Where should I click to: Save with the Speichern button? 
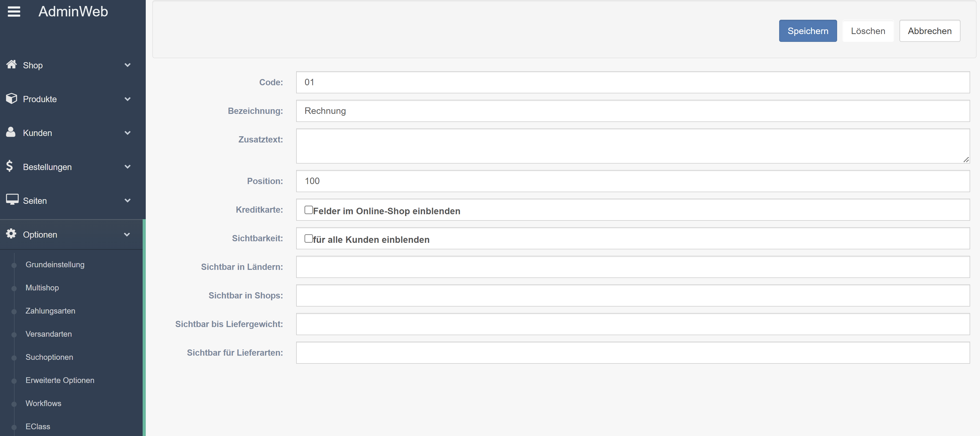[808, 31]
